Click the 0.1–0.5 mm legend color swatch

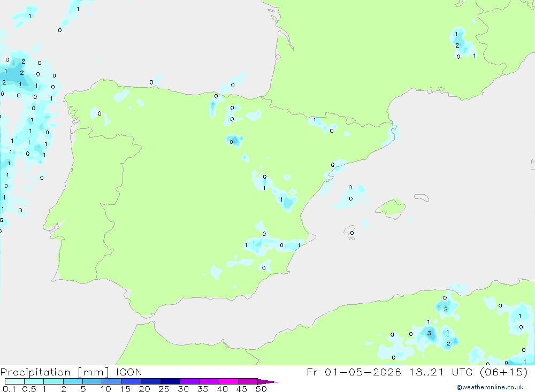14,381
